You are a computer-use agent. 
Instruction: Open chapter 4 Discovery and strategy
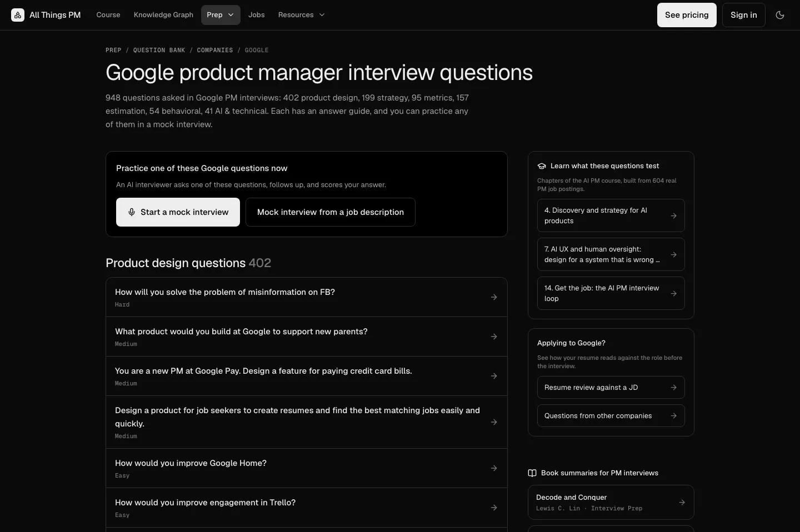pyautogui.click(x=611, y=215)
